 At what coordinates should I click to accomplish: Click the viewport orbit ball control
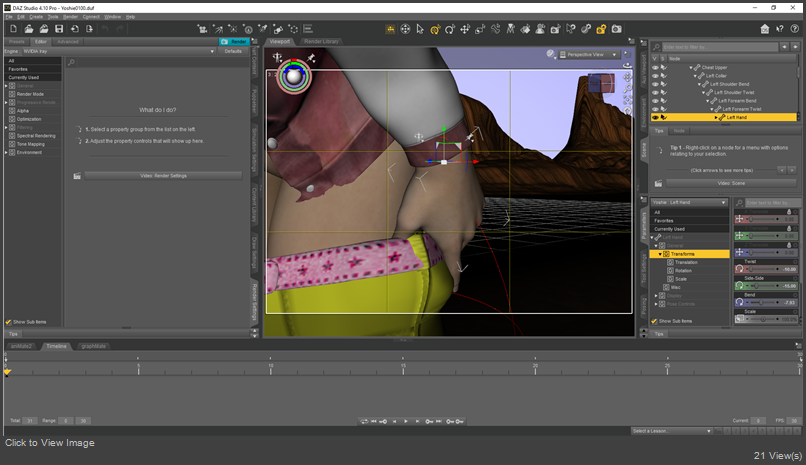click(x=294, y=77)
